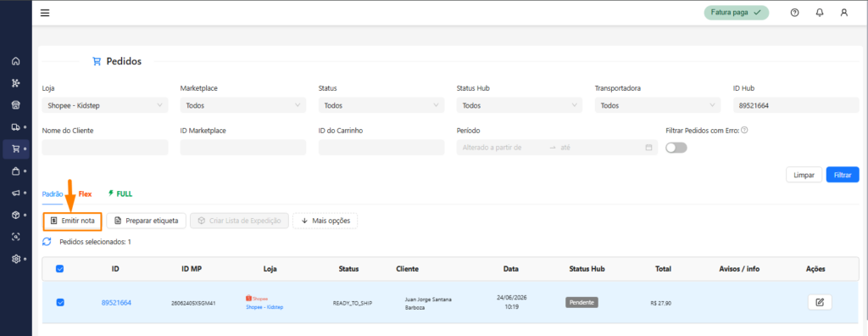Click the Shopee - Kidstep store link in row
Screen dimensions: 868x336
click(x=264, y=306)
